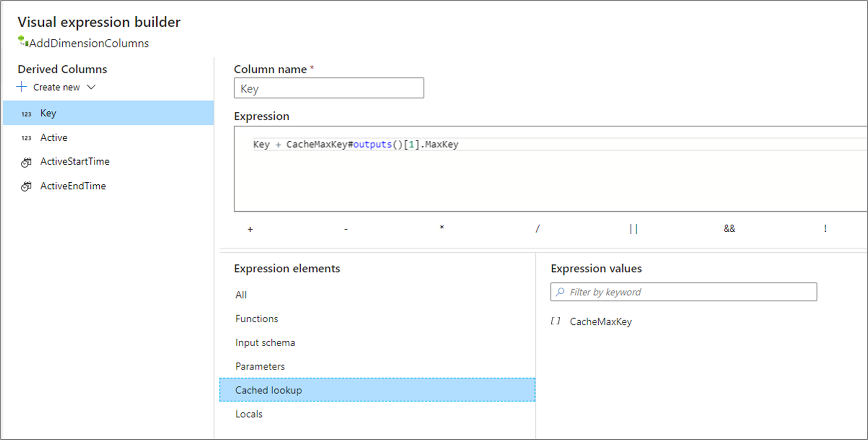
Task: Show Functions expression elements
Action: tap(257, 319)
